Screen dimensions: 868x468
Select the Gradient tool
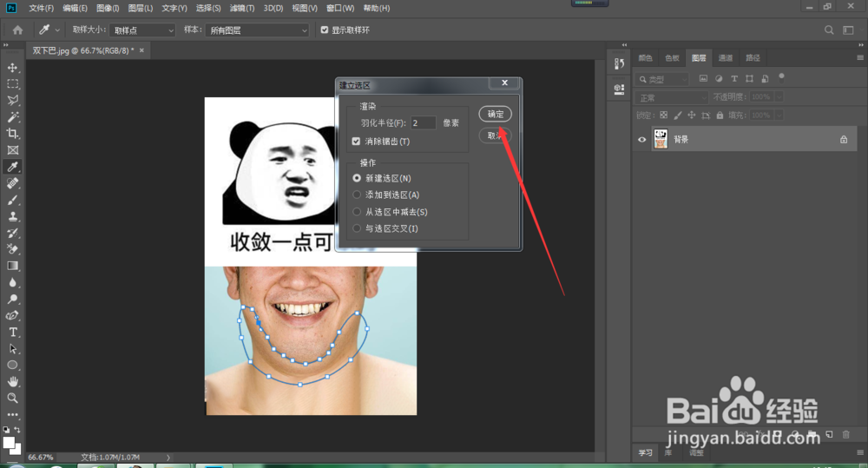tap(13, 266)
